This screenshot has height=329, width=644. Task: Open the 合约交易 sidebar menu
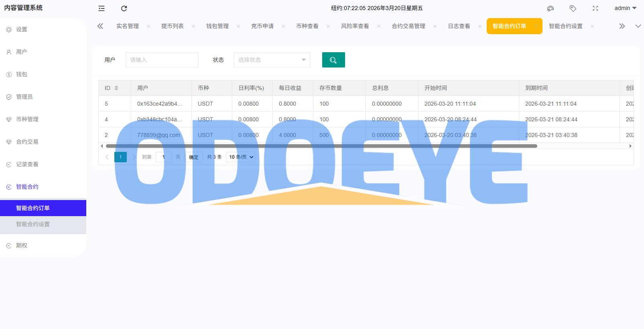(x=27, y=142)
